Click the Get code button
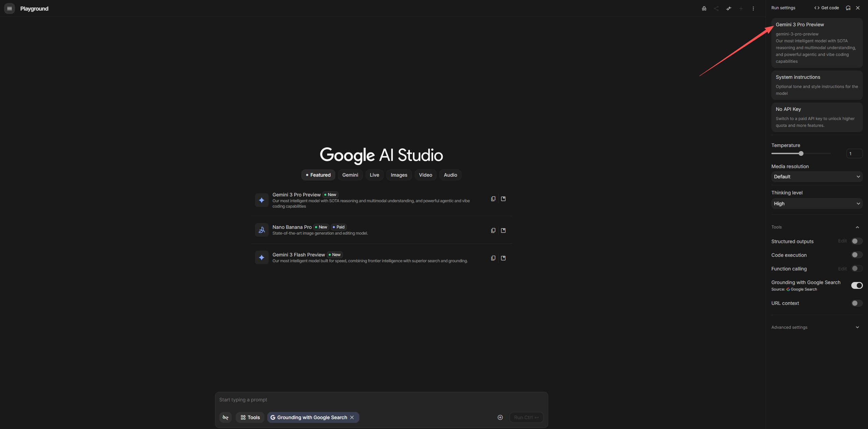868x429 pixels. 826,8
